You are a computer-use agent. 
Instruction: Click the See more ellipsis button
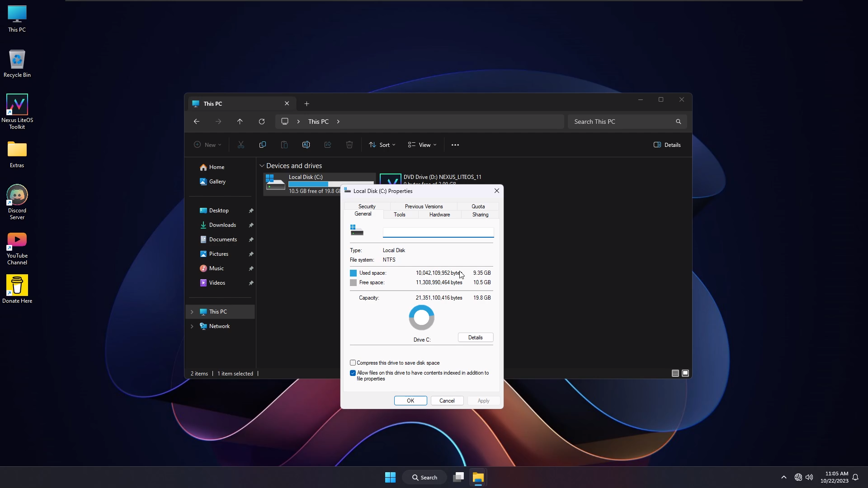click(x=455, y=145)
